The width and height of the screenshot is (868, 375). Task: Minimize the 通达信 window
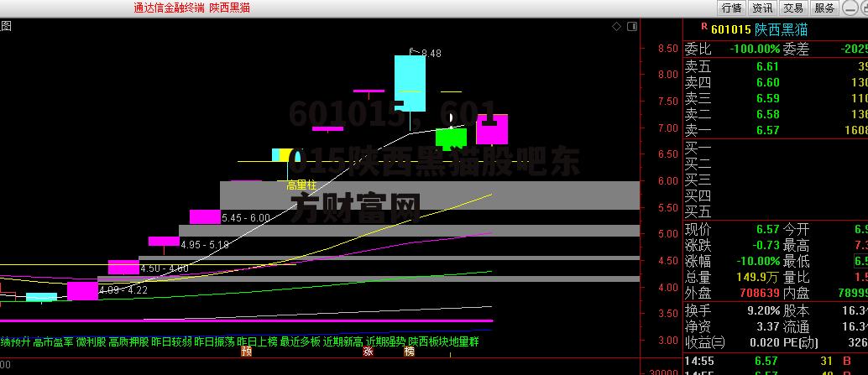[x=850, y=8]
